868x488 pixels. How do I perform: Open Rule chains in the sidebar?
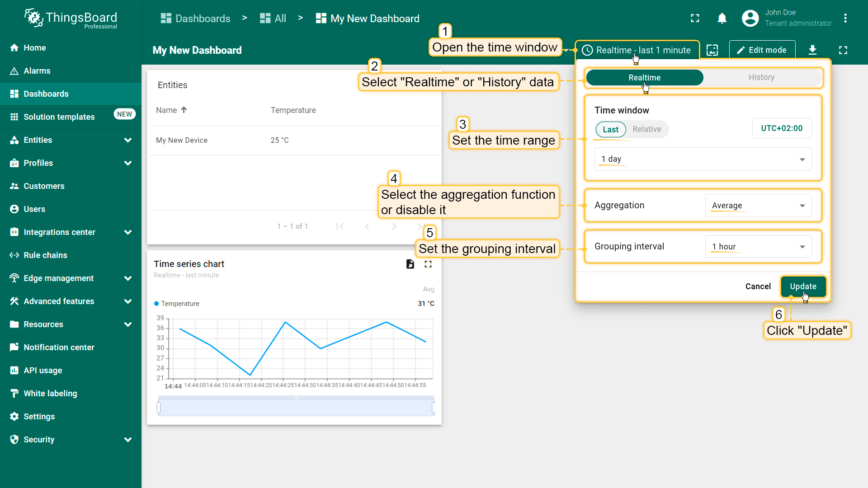(x=45, y=255)
